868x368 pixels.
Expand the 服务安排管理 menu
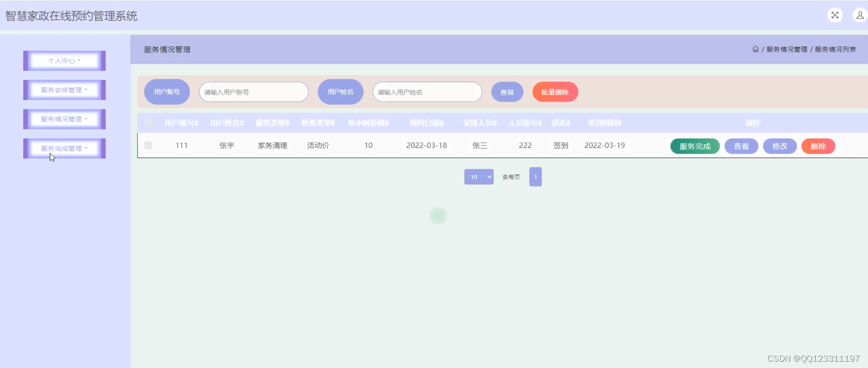coord(65,90)
